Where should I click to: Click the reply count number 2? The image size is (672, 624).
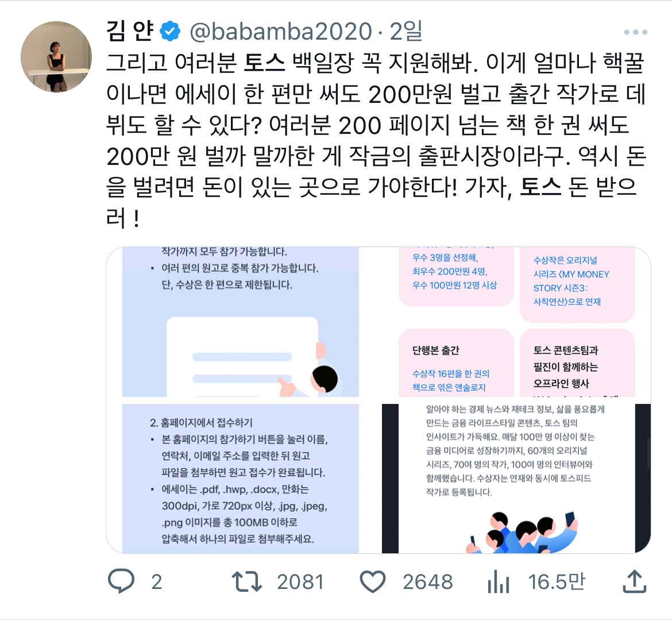pyautogui.click(x=156, y=582)
